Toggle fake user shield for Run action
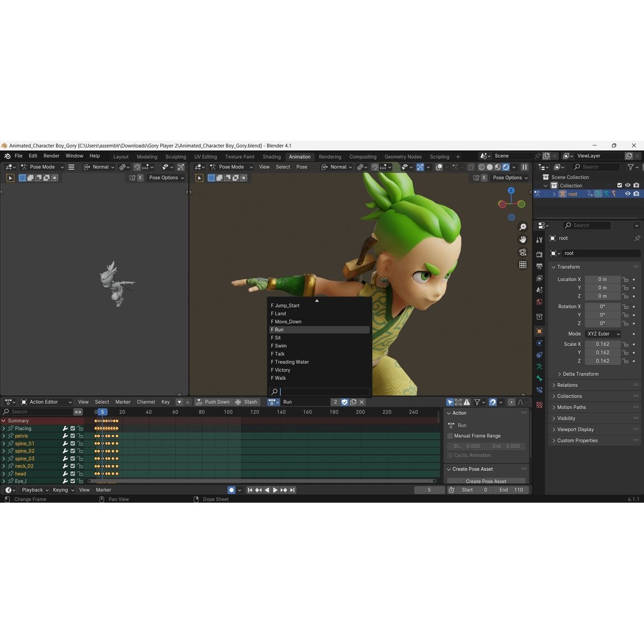The image size is (644, 644). (345, 402)
